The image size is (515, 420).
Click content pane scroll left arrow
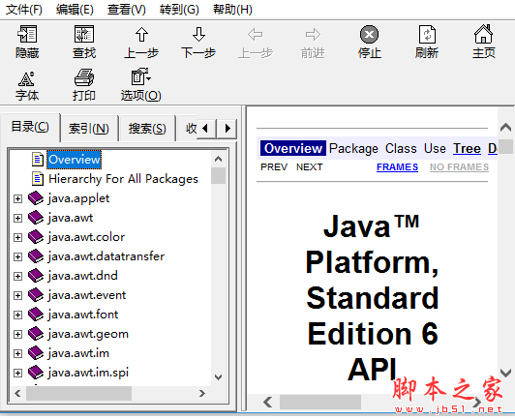(268, 402)
